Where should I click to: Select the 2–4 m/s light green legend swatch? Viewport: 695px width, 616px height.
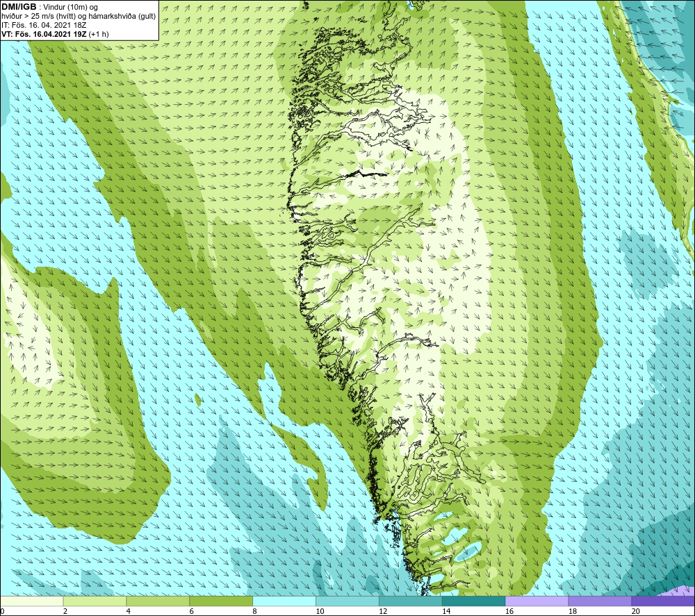pos(95,601)
